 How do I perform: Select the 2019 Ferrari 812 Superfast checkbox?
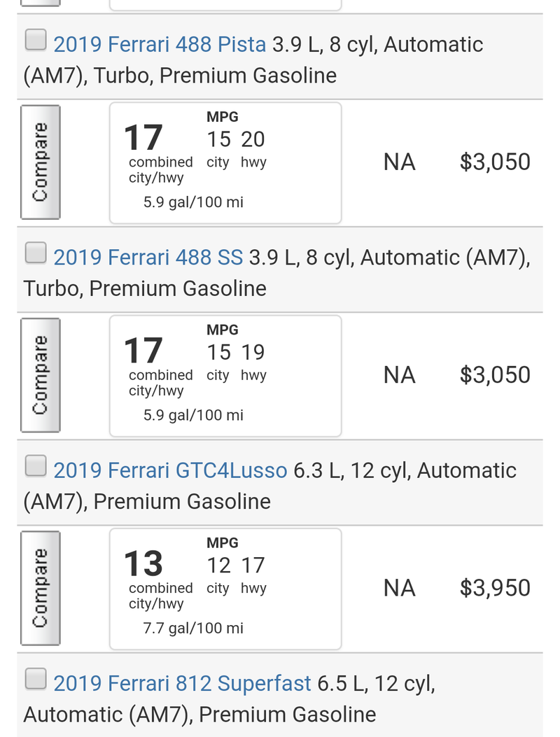coord(36,679)
